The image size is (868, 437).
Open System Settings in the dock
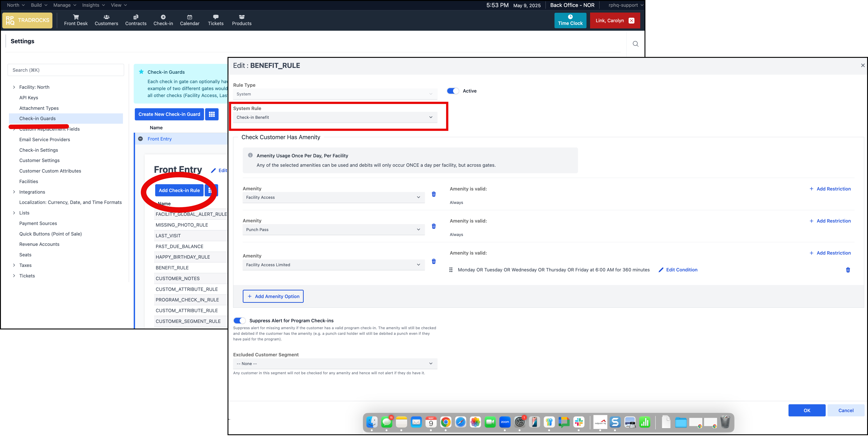[520, 422]
